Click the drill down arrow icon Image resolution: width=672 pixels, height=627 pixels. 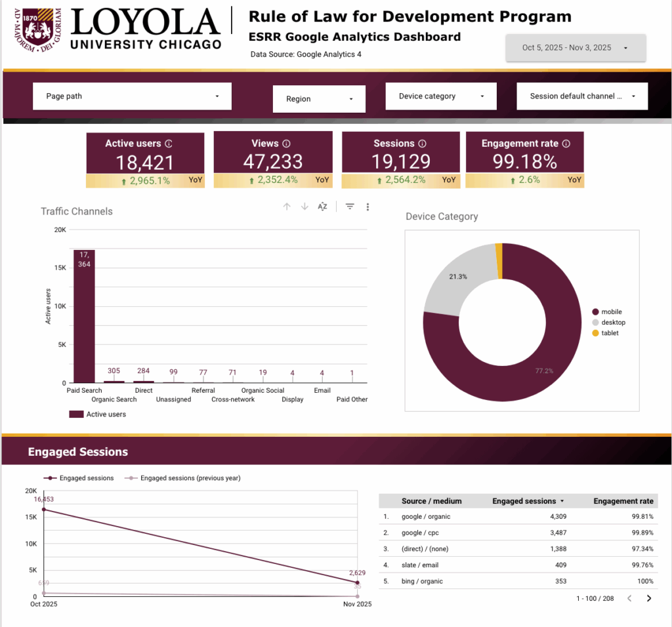pos(304,207)
